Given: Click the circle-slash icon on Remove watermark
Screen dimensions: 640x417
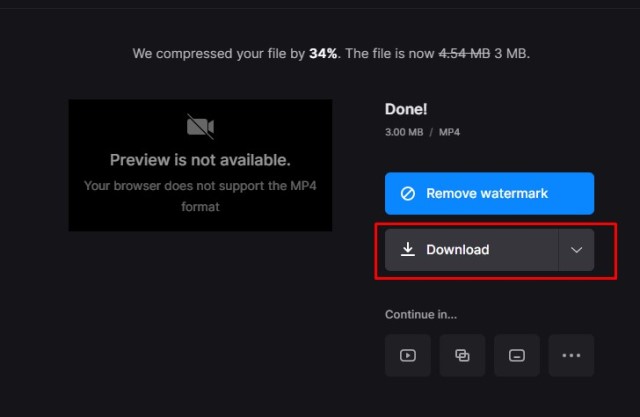Looking at the screenshot, I should pyautogui.click(x=407, y=193).
